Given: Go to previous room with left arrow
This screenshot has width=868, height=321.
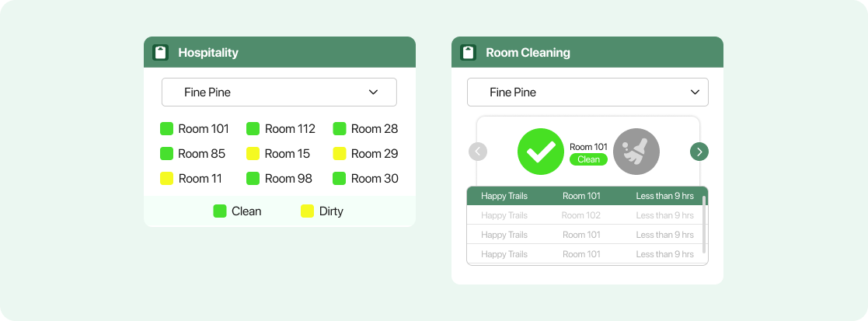Looking at the screenshot, I should 478,152.
